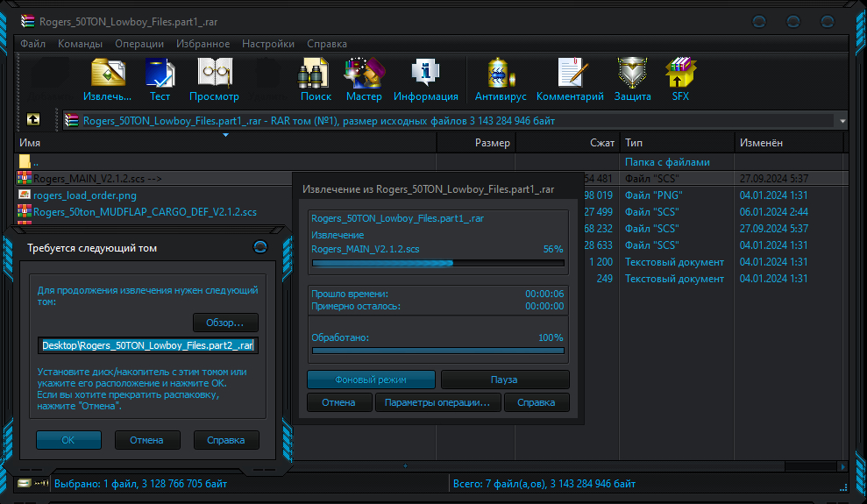Viewport: 867px width, 504px height.
Task: Launch Поиск binoculars search tool
Action: tap(314, 73)
